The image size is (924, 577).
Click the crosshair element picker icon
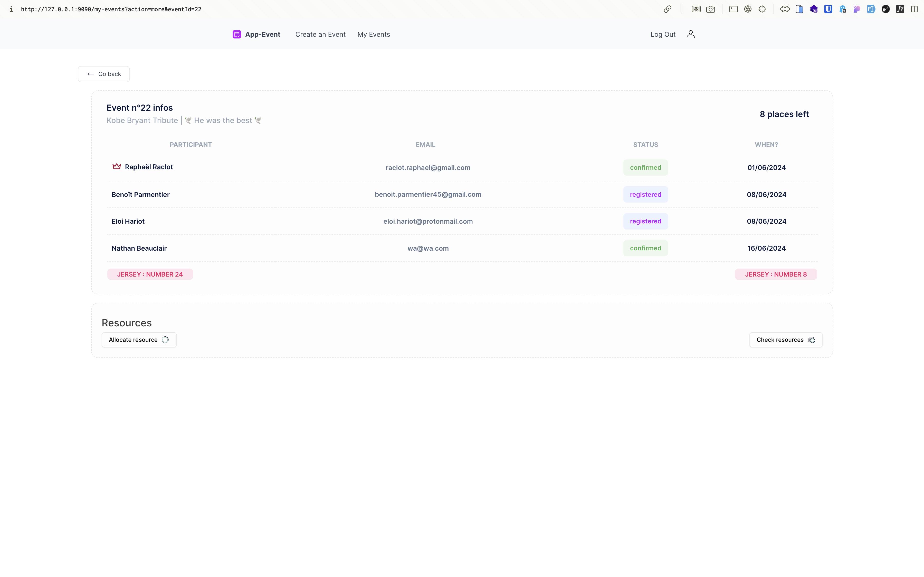tap(762, 9)
